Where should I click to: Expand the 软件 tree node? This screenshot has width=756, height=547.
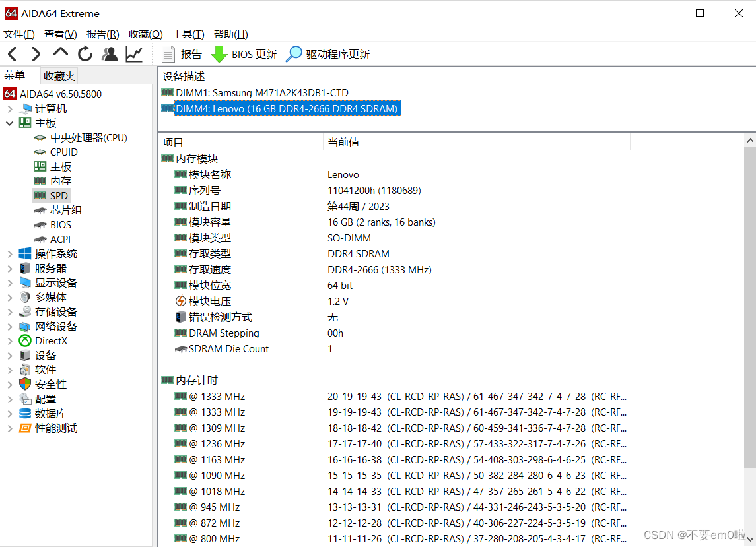(x=10, y=370)
